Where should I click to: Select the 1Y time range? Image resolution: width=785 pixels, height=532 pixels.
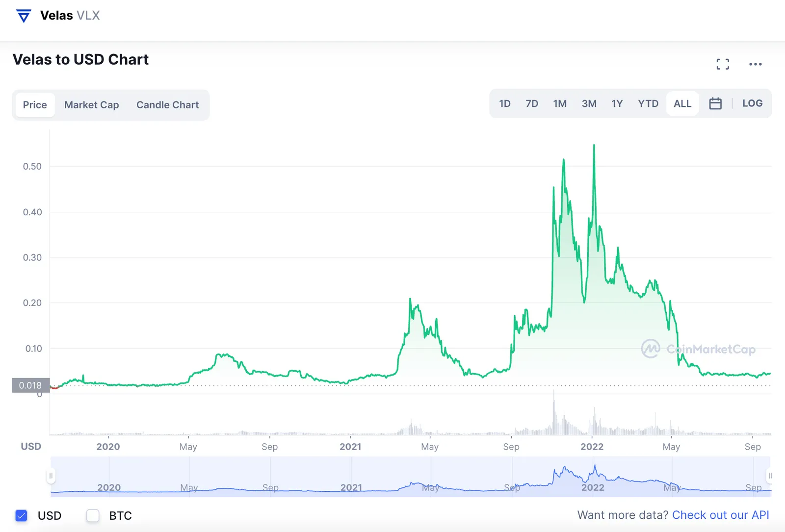click(x=617, y=103)
